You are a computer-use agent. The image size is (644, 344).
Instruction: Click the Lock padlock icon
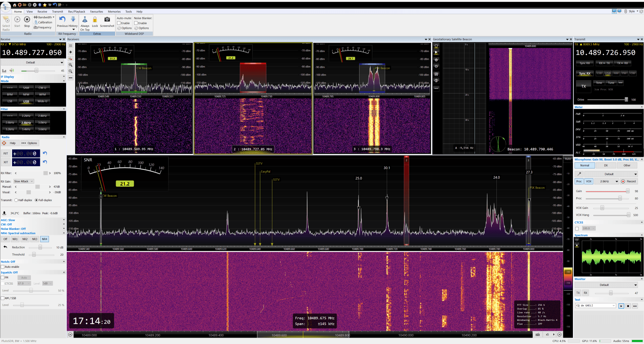click(x=95, y=20)
